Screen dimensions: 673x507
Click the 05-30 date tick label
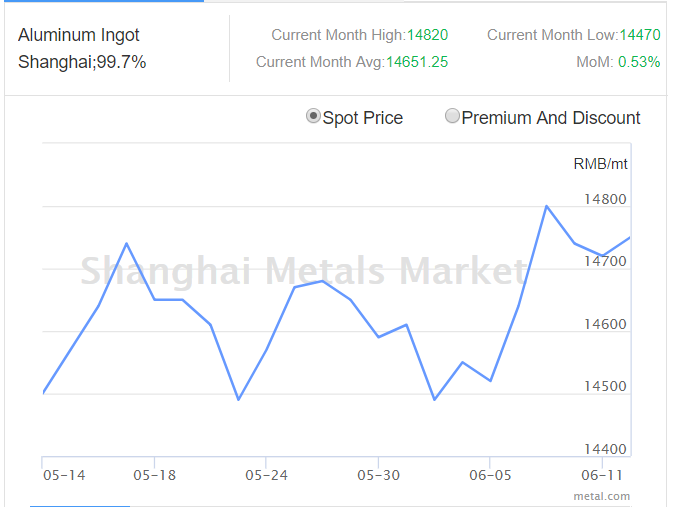[x=379, y=475]
